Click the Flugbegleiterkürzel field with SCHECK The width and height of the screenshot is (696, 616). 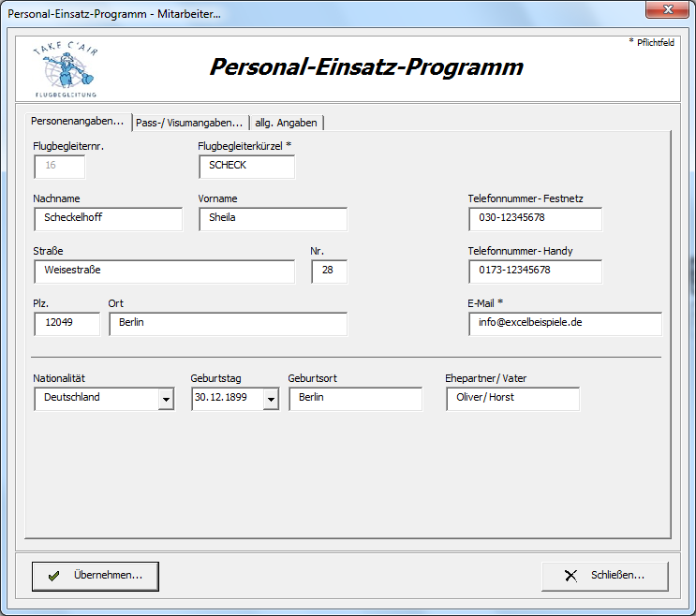click(x=246, y=166)
